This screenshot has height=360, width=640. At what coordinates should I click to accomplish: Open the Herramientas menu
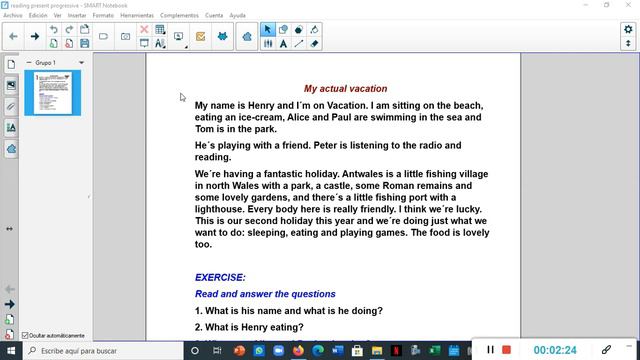(137, 16)
